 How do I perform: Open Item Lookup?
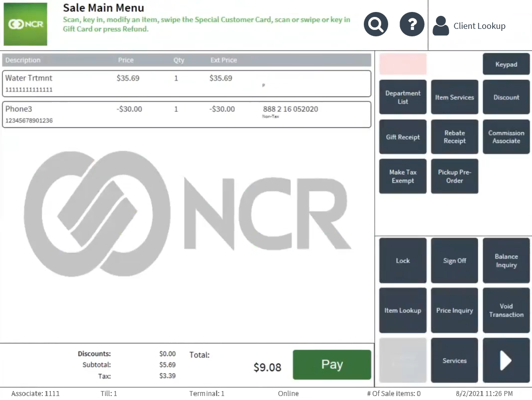[x=403, y=310]
